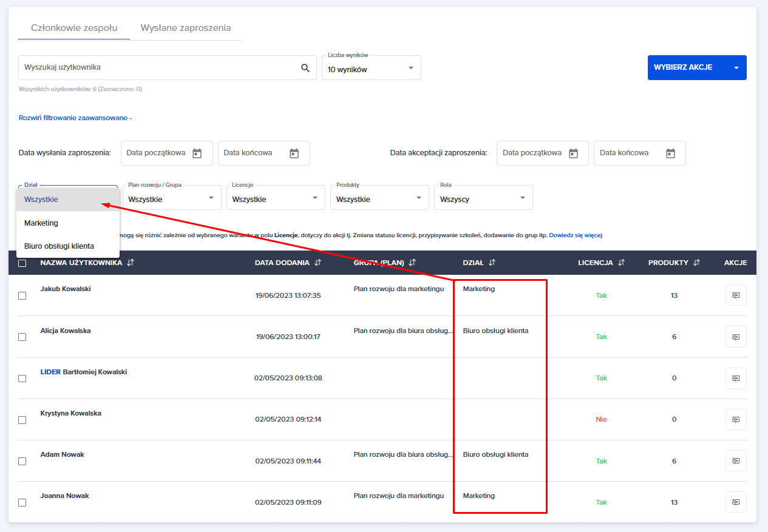This screenshot has height=532, width=768.
Task: Click the Wybierz akcje button
Action: (x=696, y=67)
